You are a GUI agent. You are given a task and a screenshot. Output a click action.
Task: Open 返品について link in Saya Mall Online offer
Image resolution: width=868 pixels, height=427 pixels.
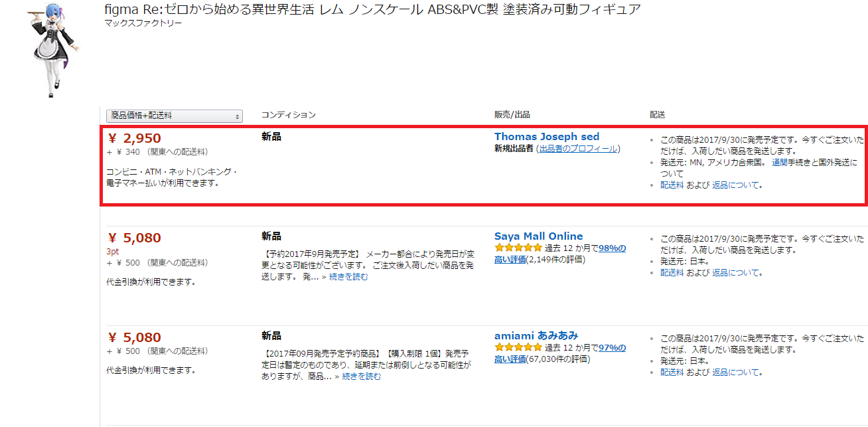737,272
